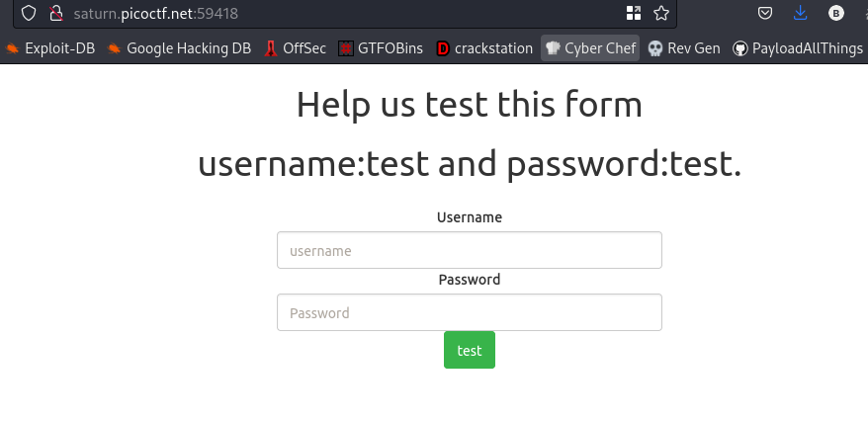Open the insecure connection lock icon

click(x=55, y=13)
